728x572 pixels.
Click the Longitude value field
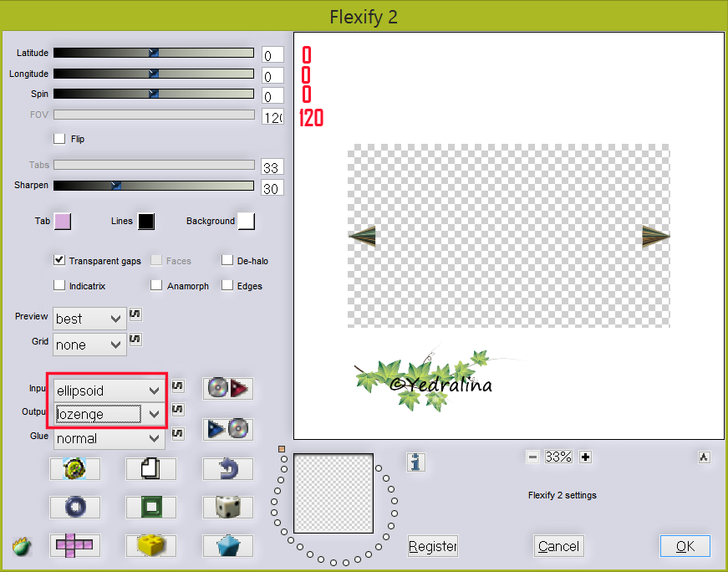click(272, 76)
